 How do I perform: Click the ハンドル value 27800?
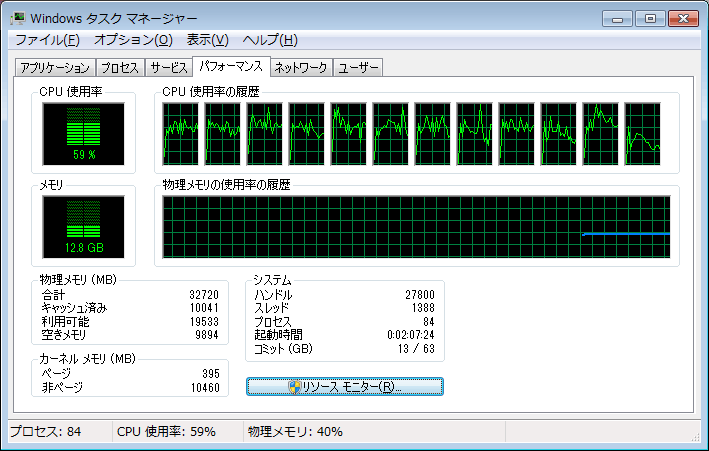pyautogui.click(x=420, y=295)
